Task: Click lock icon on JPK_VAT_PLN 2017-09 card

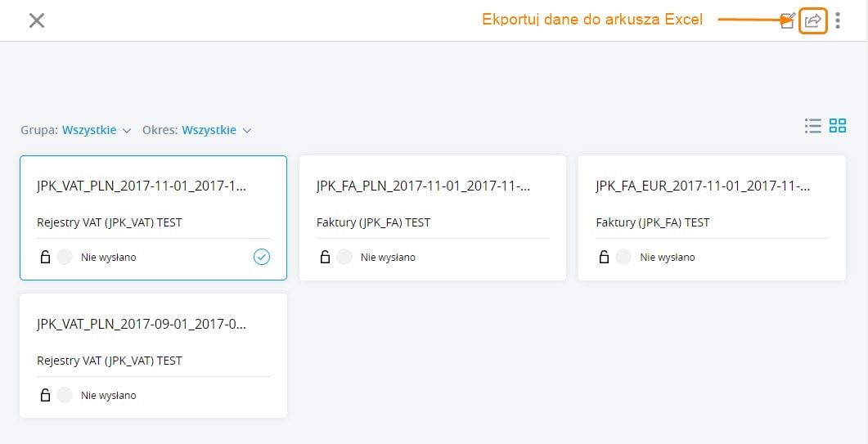Action: 45,395
